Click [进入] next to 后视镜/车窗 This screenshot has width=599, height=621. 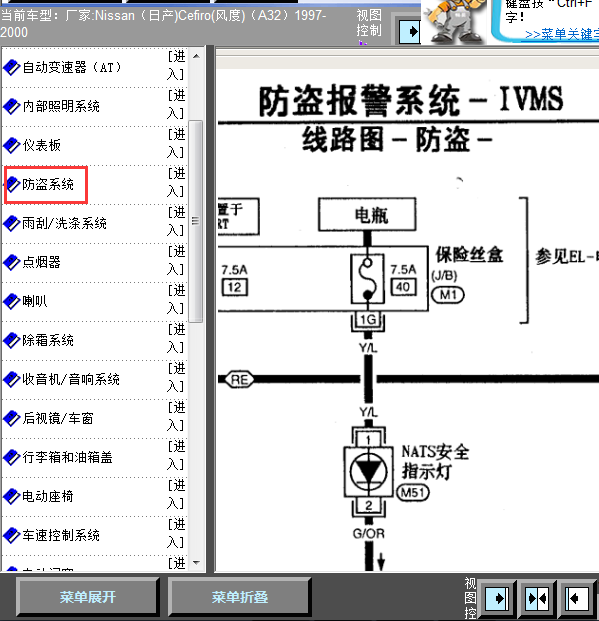[176, 417]
